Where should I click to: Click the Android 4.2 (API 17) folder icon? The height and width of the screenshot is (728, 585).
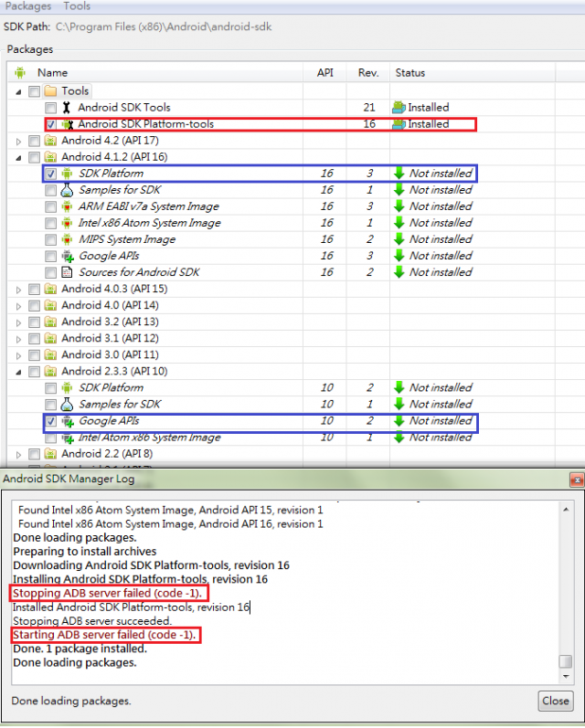(x=50, y=141)
